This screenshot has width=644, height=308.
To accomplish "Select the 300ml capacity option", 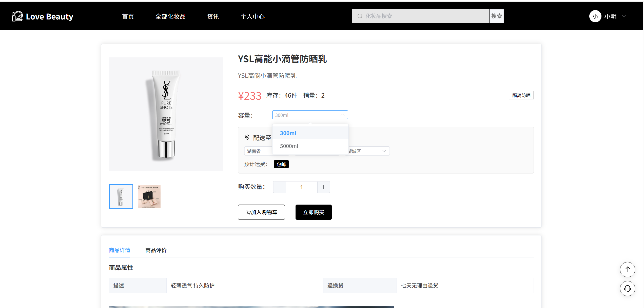I will click(288, 133).
